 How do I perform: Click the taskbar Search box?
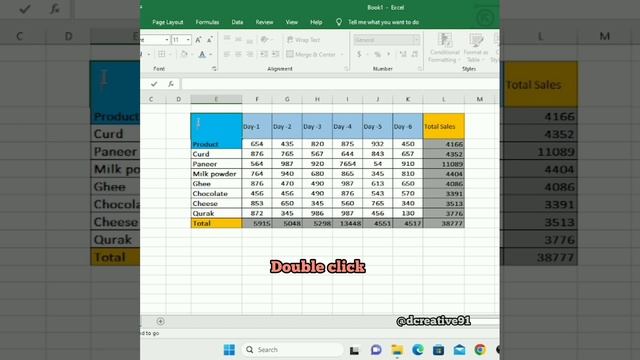tap(292, 350)
